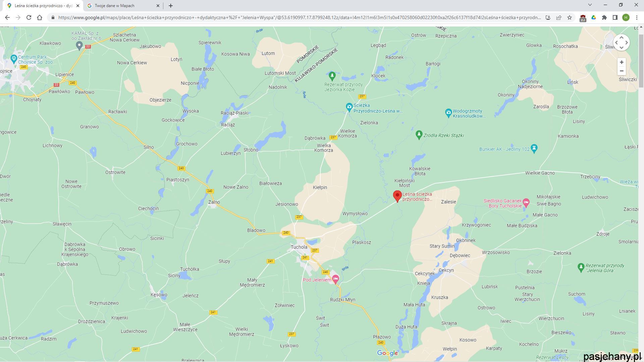Click the browser Back arrow
644x362 pixels.
click(x=7, y=17)
